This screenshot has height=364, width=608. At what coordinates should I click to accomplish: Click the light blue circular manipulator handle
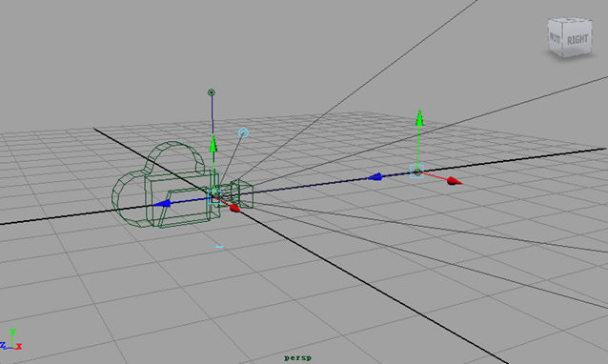(243, 133)
